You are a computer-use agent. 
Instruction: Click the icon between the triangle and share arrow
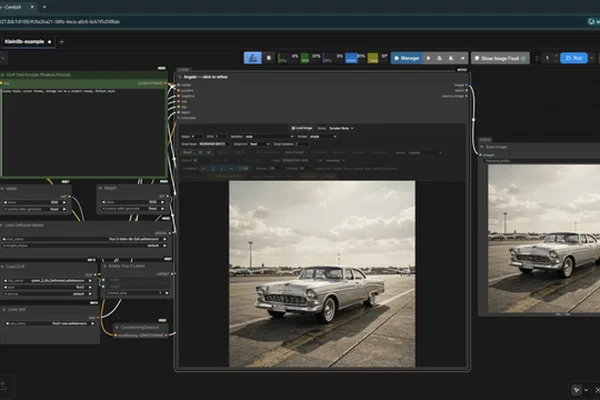[x=451, y=58]
